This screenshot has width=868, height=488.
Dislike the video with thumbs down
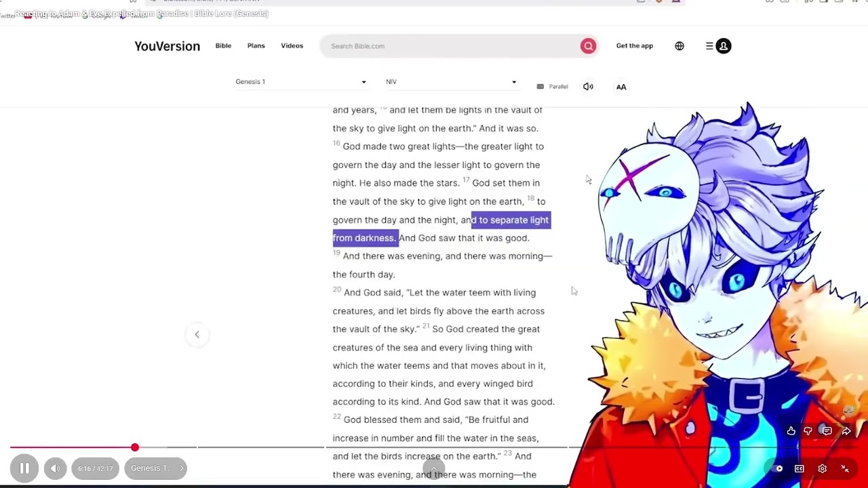pos(808,431)
